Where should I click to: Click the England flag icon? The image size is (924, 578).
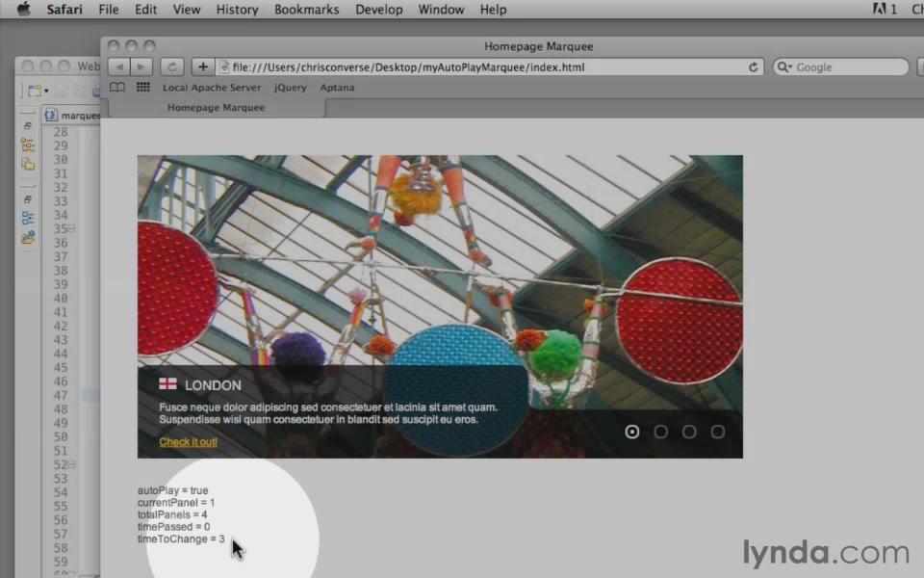pos(167,384)
